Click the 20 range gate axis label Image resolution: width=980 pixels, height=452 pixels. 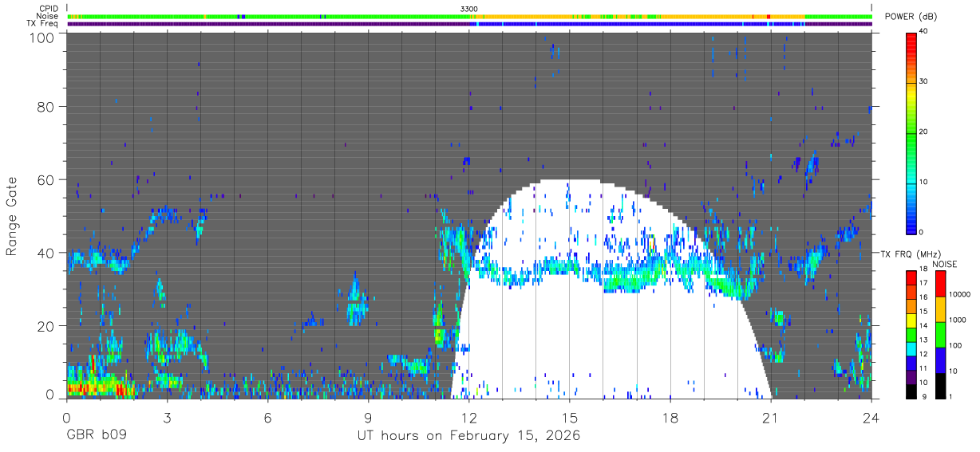pos(45,326)
